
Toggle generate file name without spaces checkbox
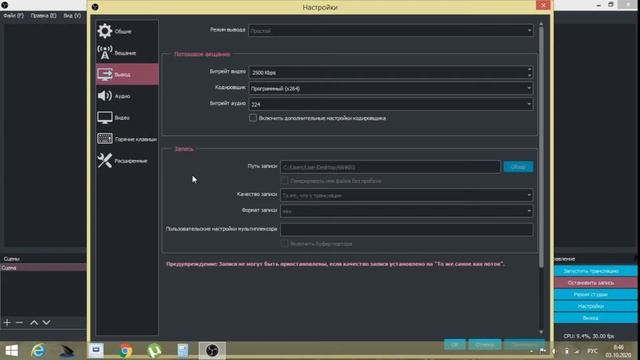284,180
